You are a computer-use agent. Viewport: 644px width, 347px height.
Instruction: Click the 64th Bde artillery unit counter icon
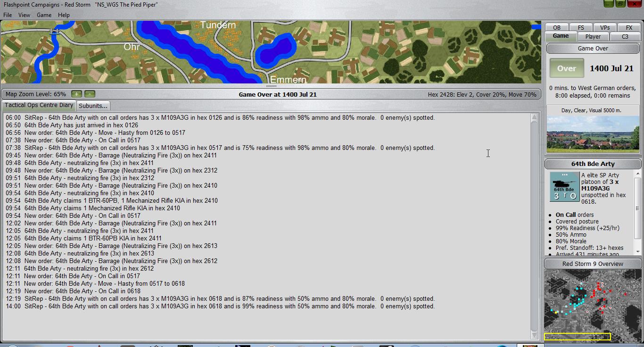click(564, 187)
